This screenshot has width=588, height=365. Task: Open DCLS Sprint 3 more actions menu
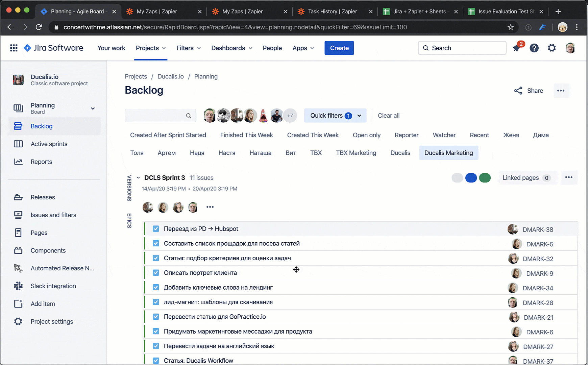coord(569,177)
